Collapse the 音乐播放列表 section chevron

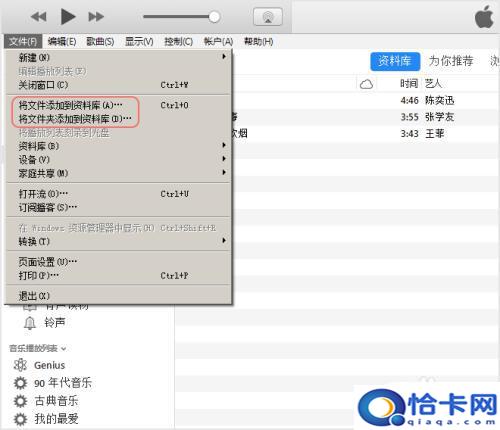pos(64,349)
